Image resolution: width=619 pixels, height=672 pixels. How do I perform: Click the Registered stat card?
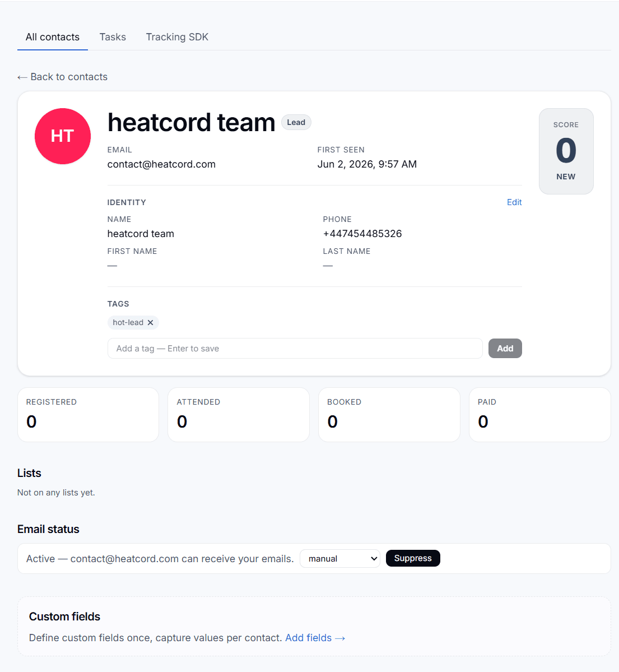(x=89, y=414)
